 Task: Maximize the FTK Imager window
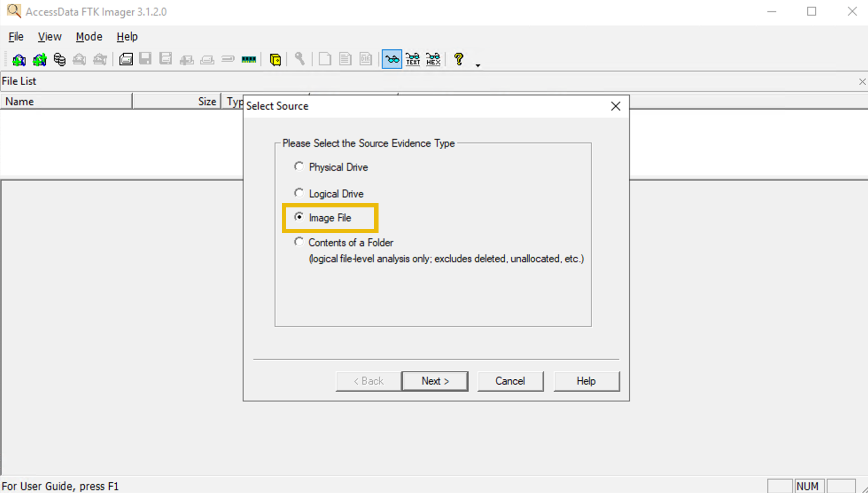(x=812, y=12)
